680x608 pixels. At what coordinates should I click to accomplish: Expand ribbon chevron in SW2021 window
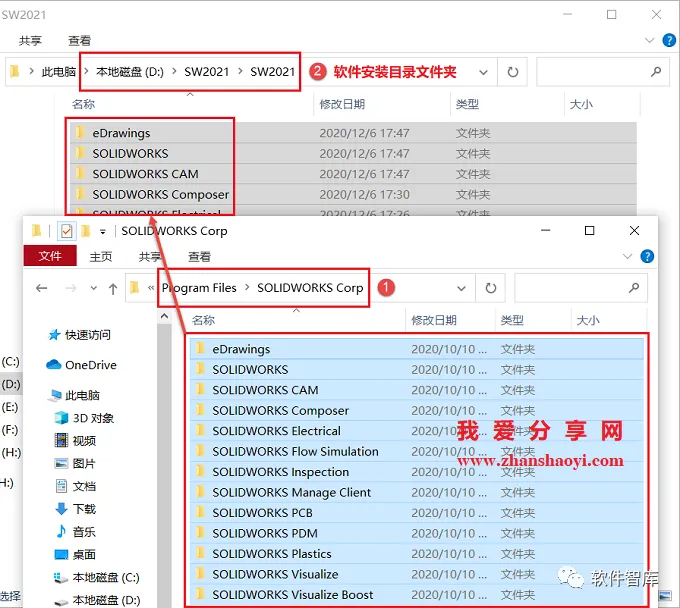(649, 40)
